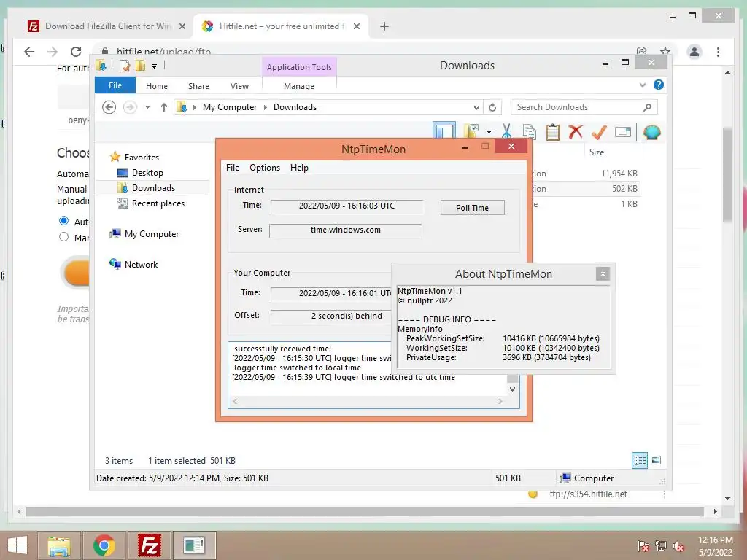Bookmark page with the star icon

tap(665, 52)
